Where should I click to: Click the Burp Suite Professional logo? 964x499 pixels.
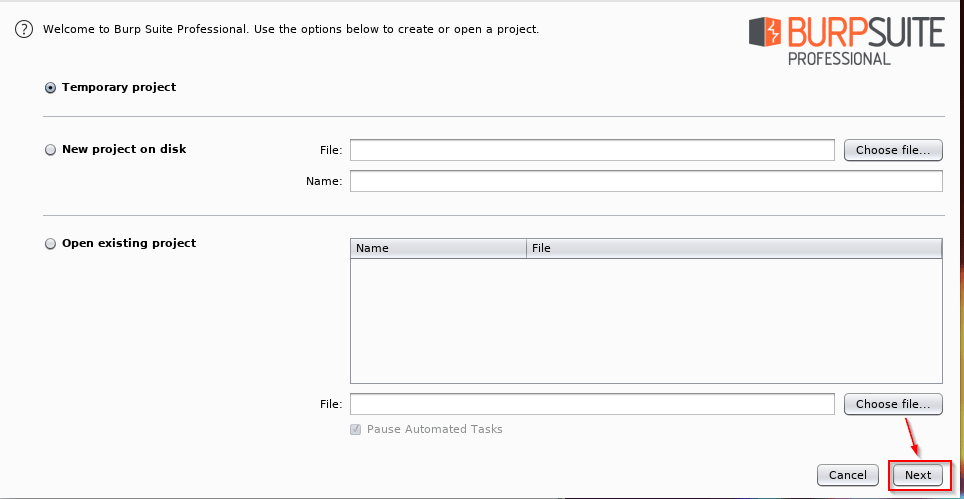(x=847, y=41)
